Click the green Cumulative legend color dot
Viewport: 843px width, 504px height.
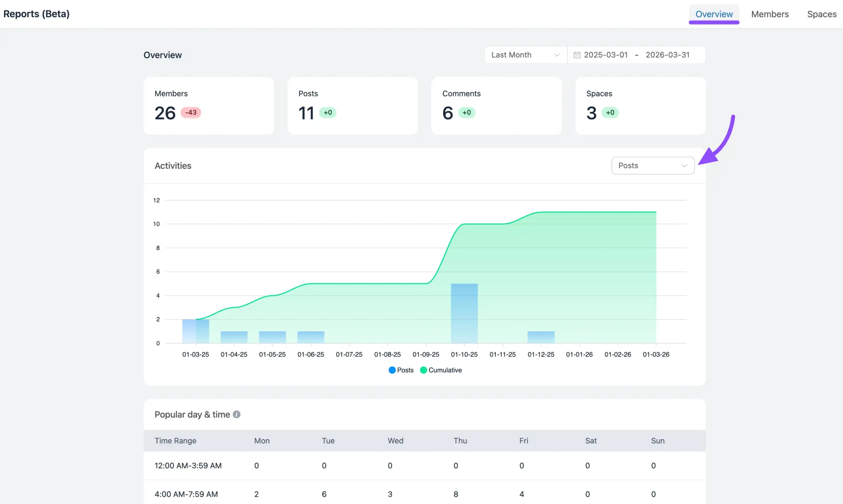423,370
